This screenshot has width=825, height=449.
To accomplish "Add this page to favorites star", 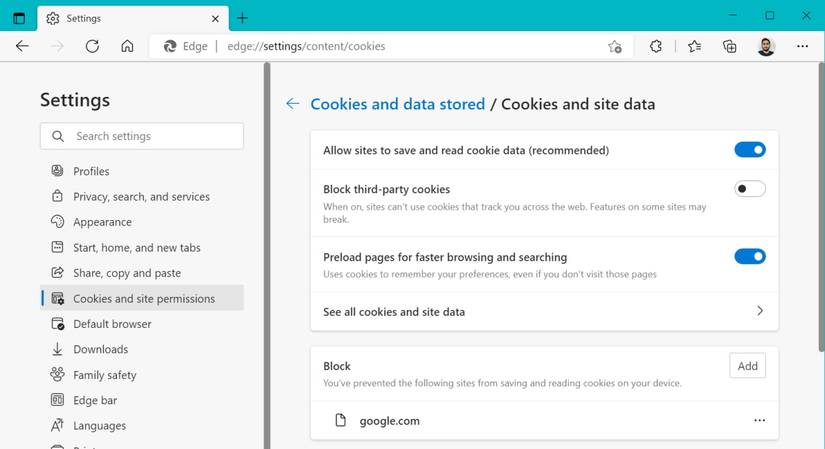I will 615,46.
